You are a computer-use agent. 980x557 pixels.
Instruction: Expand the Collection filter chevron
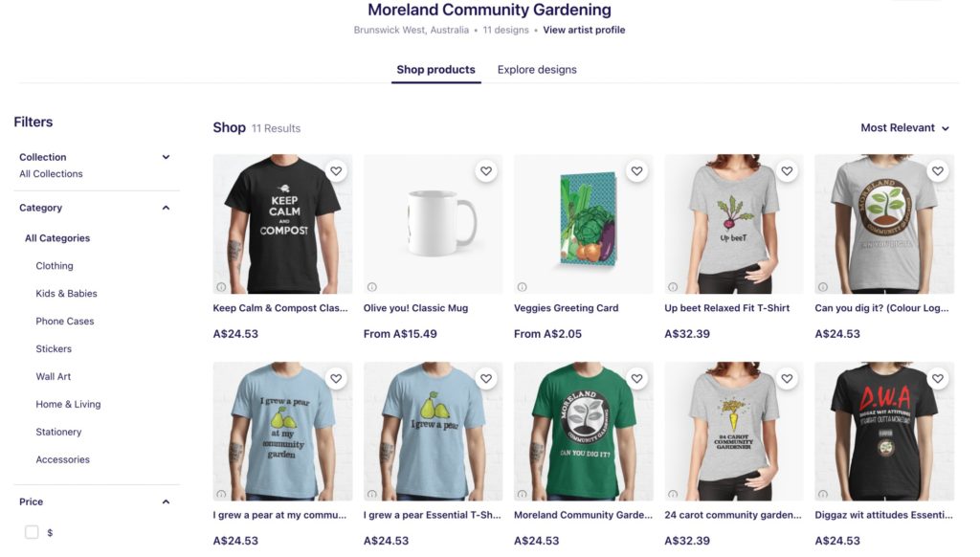[x=166, y=157]
